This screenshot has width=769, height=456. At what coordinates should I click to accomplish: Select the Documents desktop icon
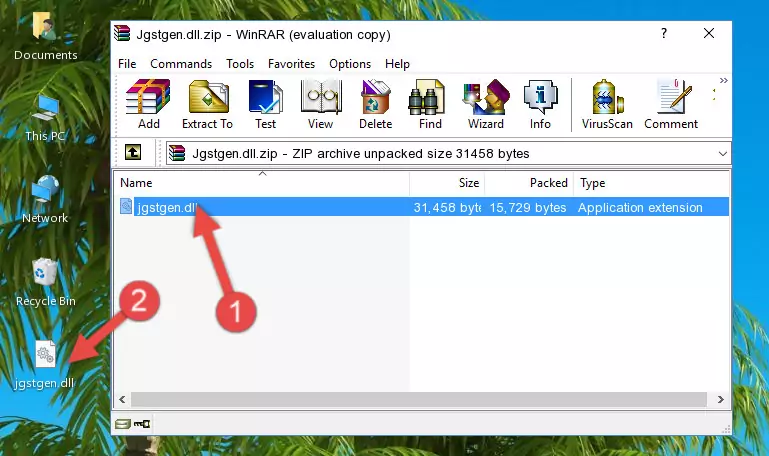coord(45,37)
